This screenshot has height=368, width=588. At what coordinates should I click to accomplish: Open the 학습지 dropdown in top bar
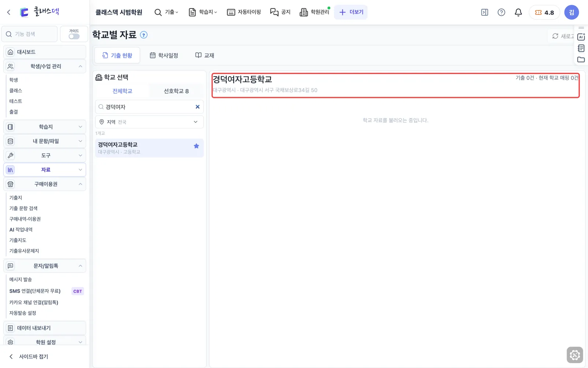[x=203, y=12]
